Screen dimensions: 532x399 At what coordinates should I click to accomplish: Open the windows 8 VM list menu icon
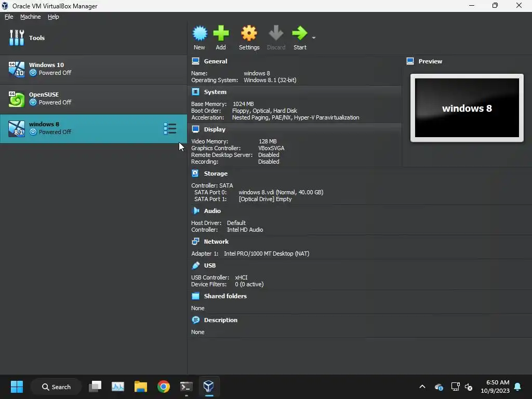point(170,129)
